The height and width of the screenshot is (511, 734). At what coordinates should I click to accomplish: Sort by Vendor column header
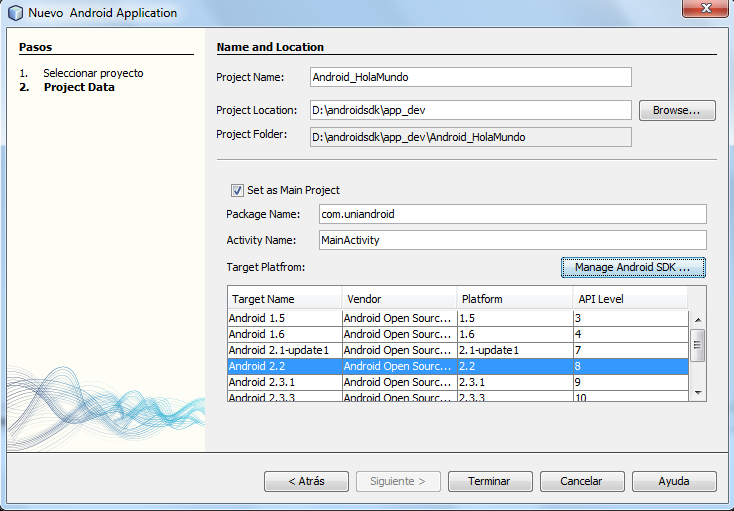coord(399,299)
